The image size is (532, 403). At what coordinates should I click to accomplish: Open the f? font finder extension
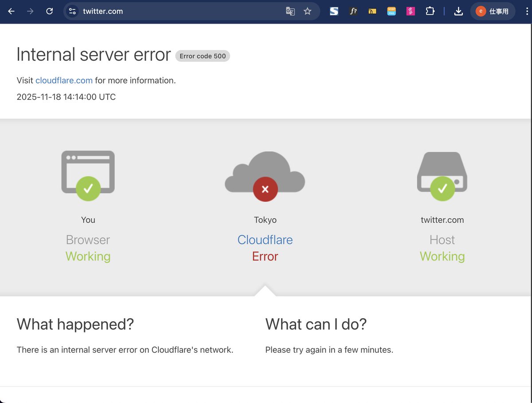[353, 12]
